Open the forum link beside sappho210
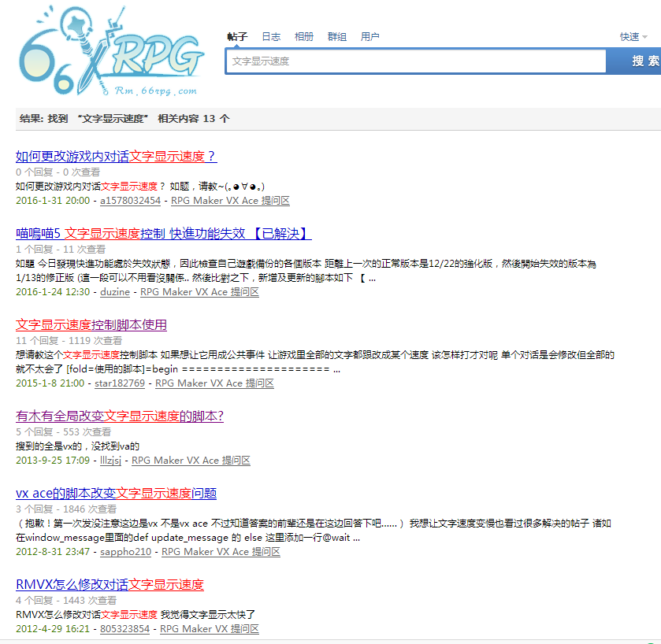This screenshot has height=644, width=661. [x=221, y=552]
